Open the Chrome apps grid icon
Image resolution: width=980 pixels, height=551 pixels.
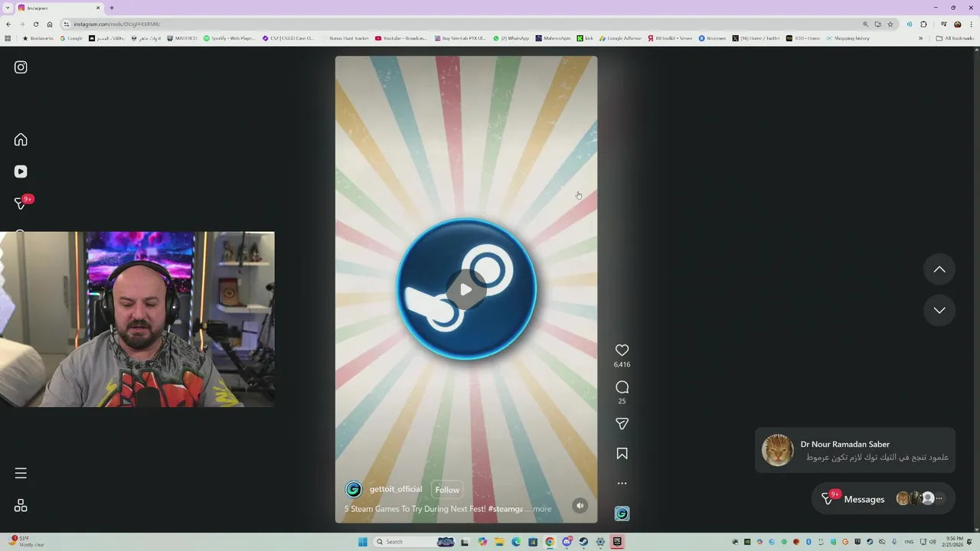coord(8,38)
